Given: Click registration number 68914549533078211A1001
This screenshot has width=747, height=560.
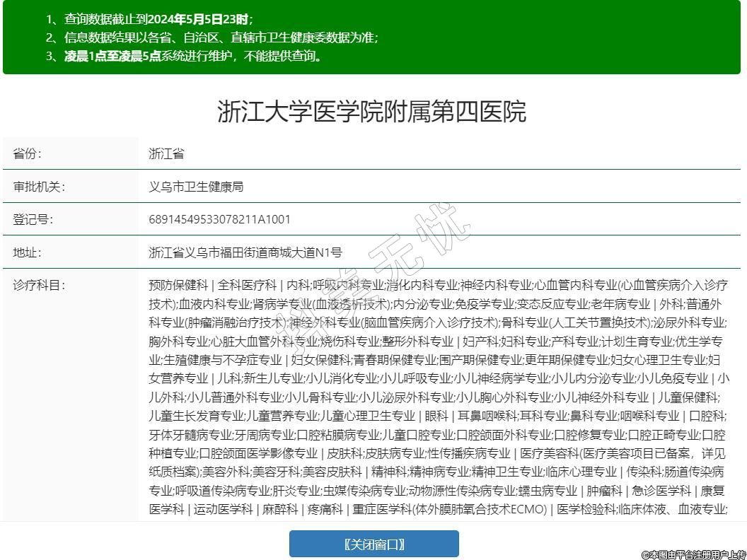Looking at the screenshot, I should [x=219, y=219].
